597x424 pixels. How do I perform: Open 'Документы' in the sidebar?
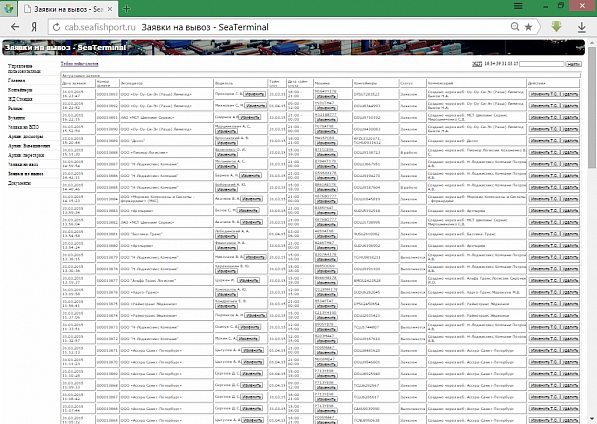[19, 183]
